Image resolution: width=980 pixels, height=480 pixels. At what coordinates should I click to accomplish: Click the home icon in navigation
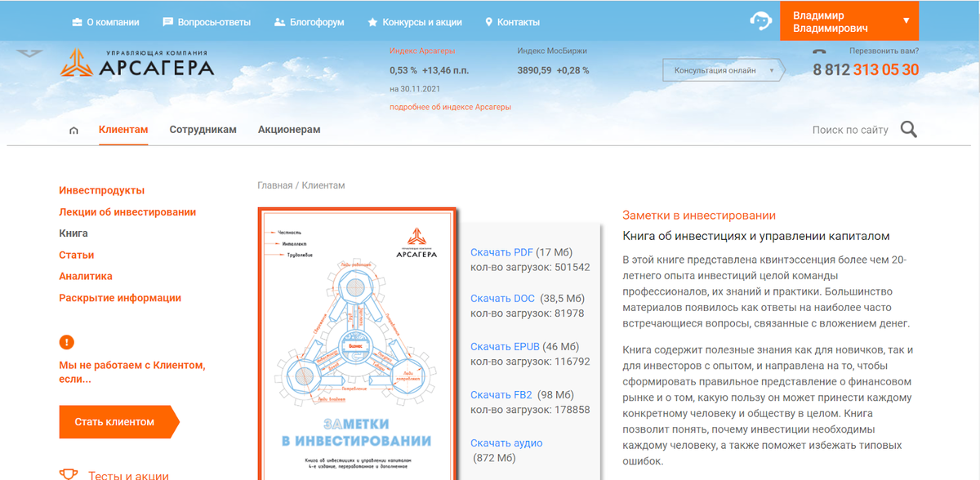point(74,131)
